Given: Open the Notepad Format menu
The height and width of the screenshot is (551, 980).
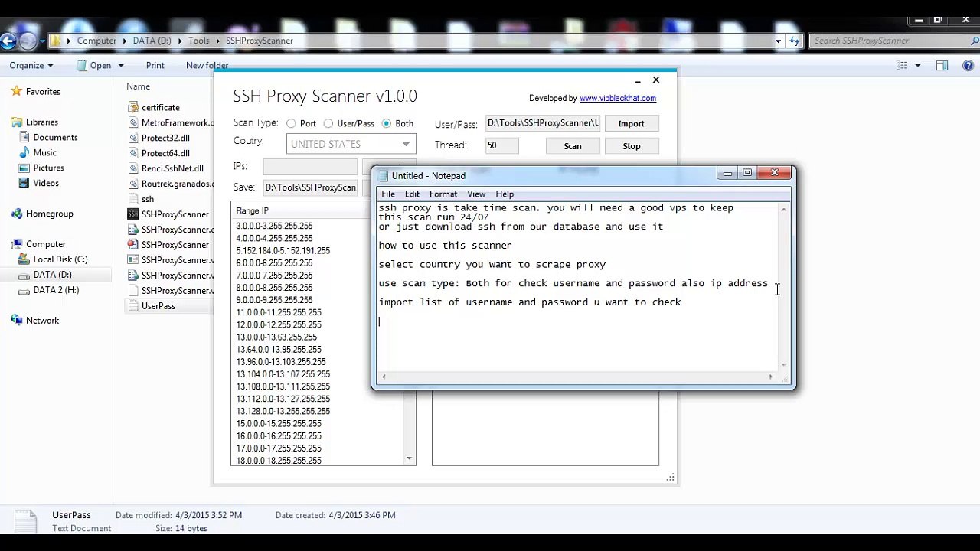Looking at the screenshot, I should (443, 194).
